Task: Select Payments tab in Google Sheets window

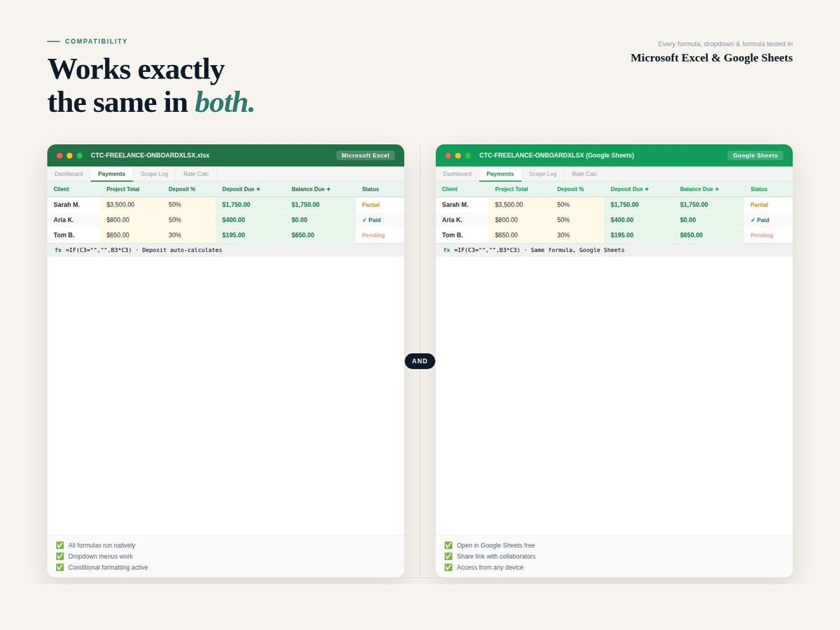Action: point(500,174)
